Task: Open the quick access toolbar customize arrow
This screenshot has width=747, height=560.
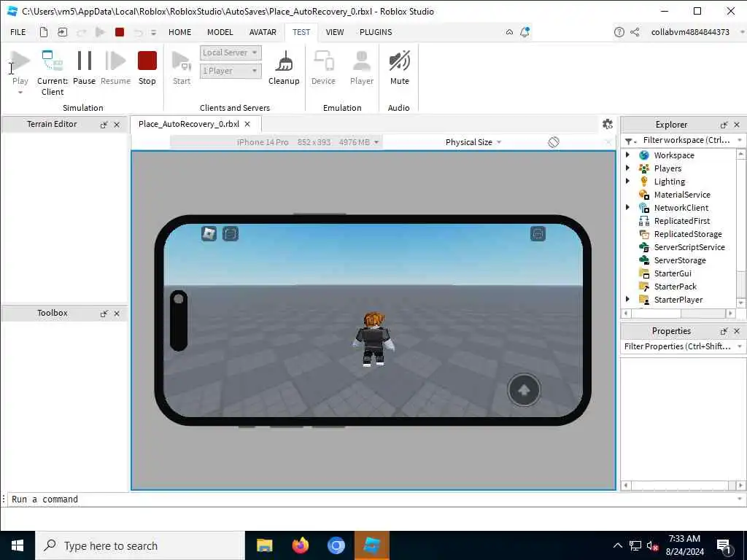Action: tap(153, 32)
